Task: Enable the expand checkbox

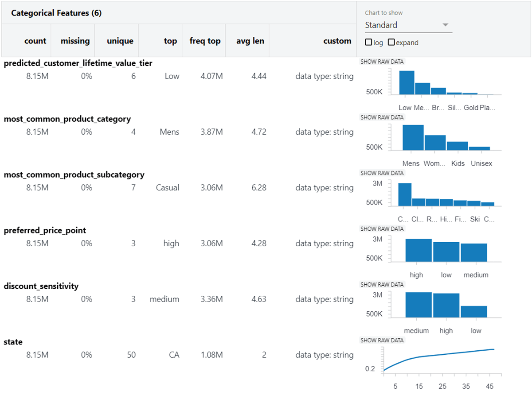Action: (391, 43)
